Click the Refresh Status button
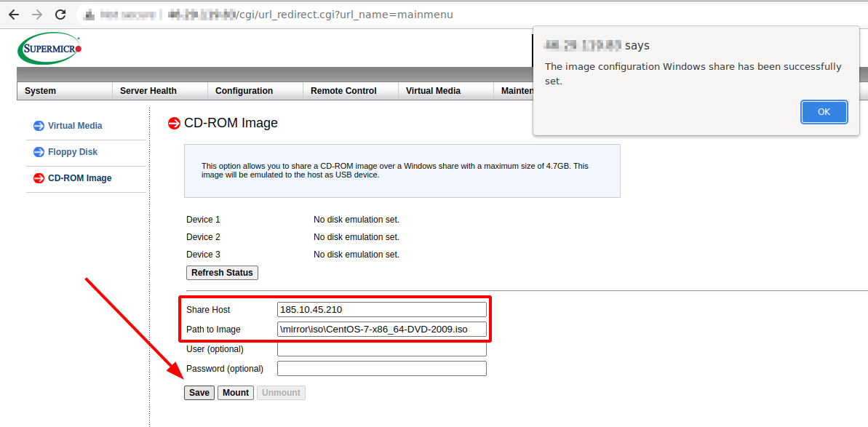868x427 pixels. (x=222, y=273)
